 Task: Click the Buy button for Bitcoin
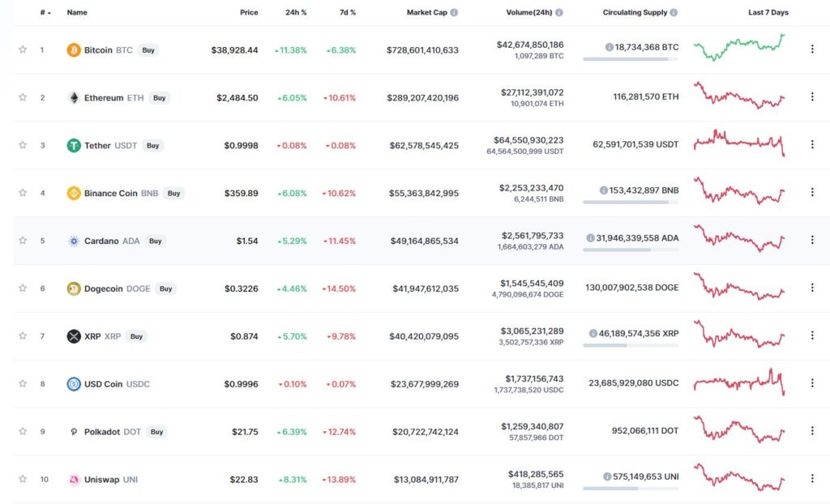[x=148, y=50]
